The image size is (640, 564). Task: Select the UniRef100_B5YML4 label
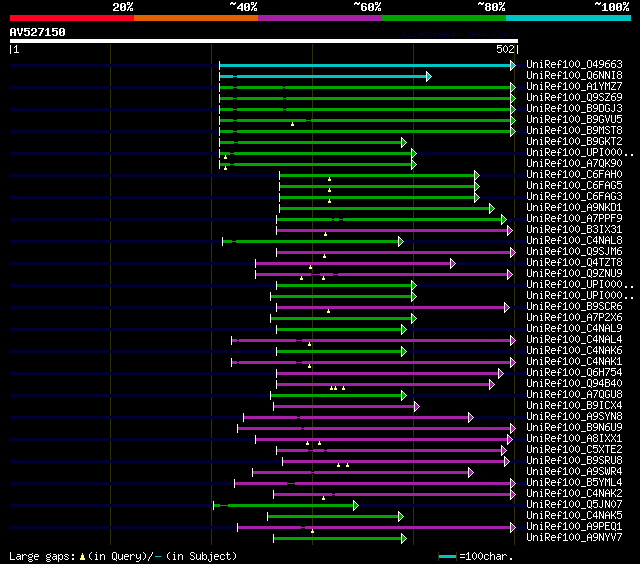click(574, 483)
